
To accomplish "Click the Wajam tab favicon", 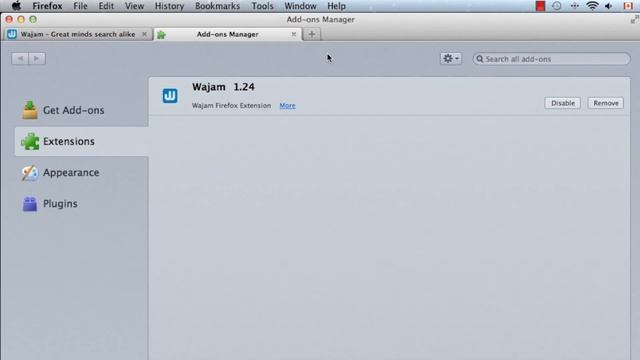I will pos(12,34).
